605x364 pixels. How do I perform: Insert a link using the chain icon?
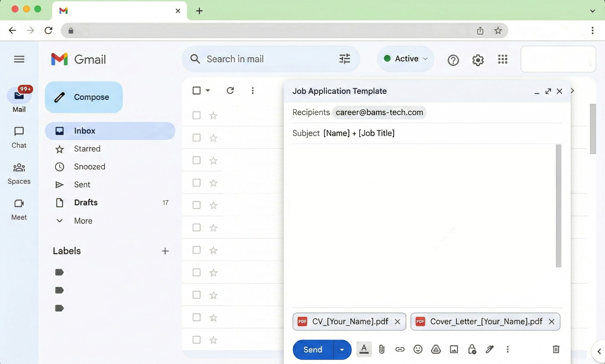click(x=400, y=349)
